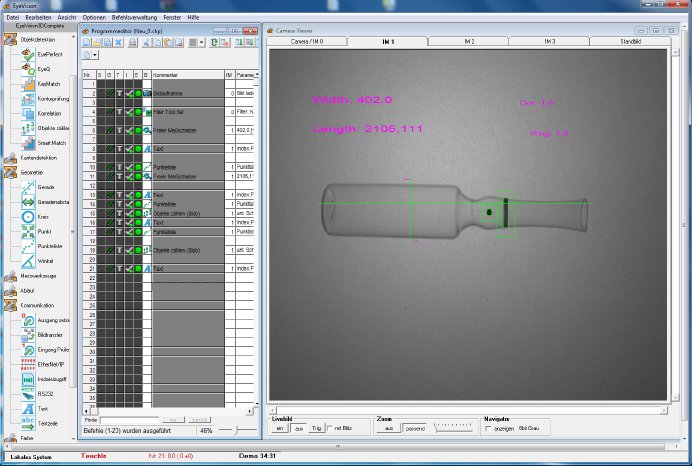Open the Datei menu

pos(13,18)
